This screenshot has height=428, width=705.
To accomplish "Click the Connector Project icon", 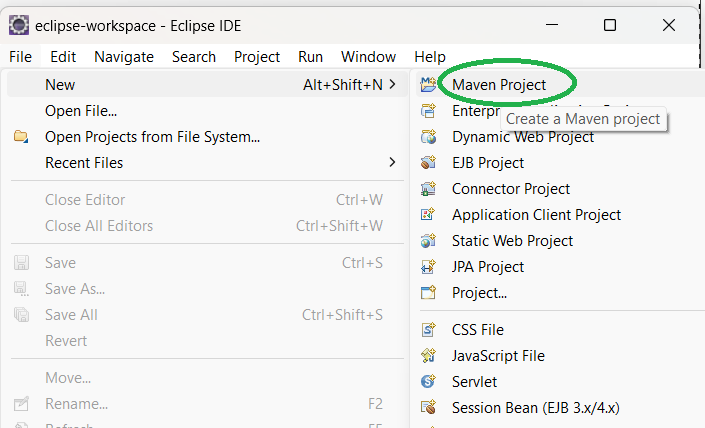I will pyautogui.click(x=429, y=189).
